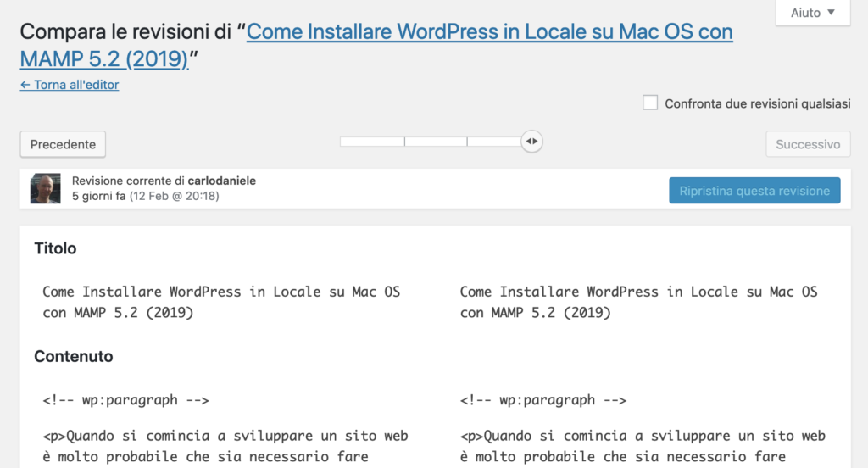Click the Titolo section heading

click(55, 248)
